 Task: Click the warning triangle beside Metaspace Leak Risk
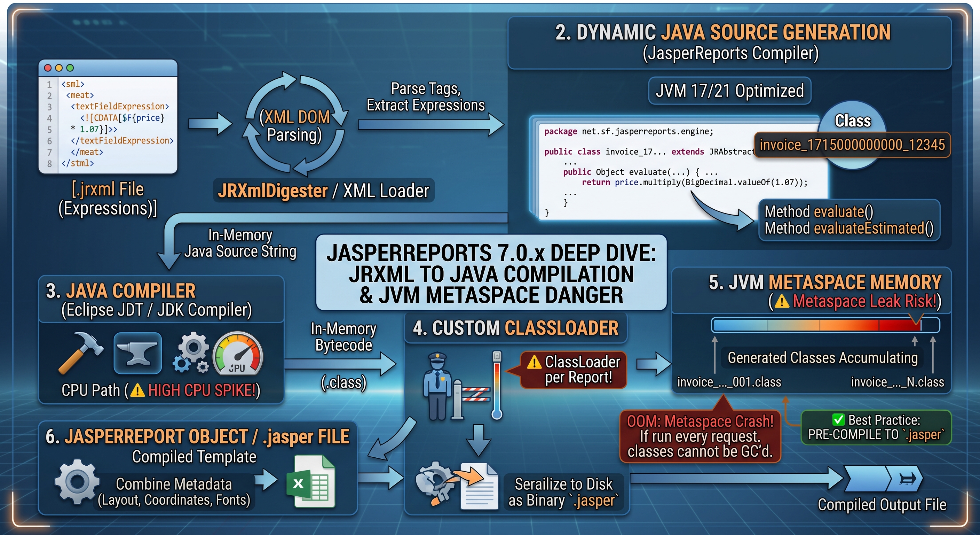(x=782, y=302)
